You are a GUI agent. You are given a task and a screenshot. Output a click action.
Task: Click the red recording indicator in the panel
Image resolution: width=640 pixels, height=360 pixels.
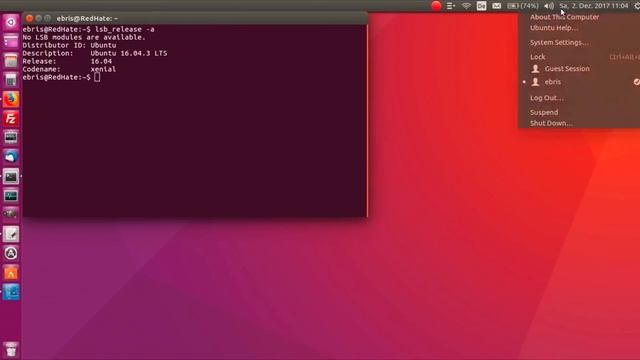[436, 6]
